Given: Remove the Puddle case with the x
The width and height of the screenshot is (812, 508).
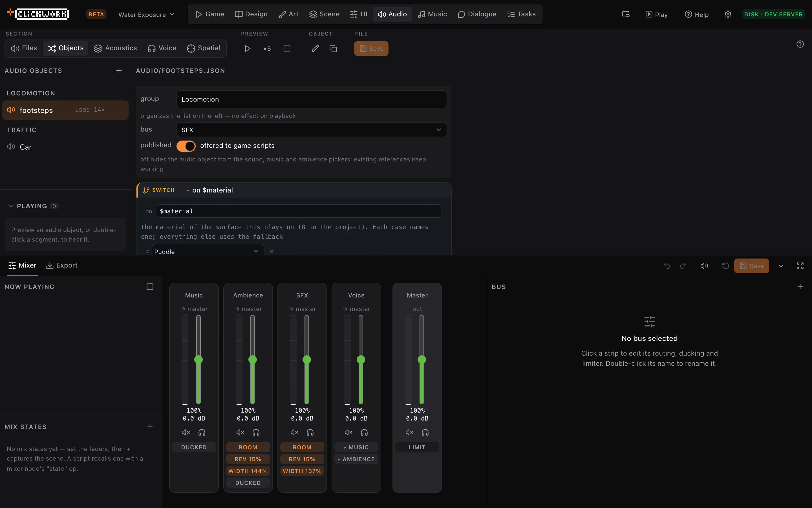Looking at the screenshot, I should tap(272, 251).
